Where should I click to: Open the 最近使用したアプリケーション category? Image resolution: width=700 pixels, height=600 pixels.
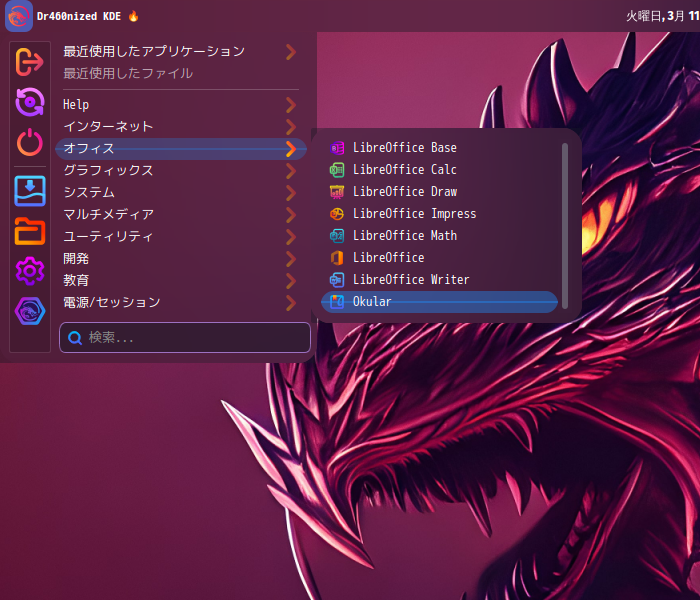pos(180,52)
